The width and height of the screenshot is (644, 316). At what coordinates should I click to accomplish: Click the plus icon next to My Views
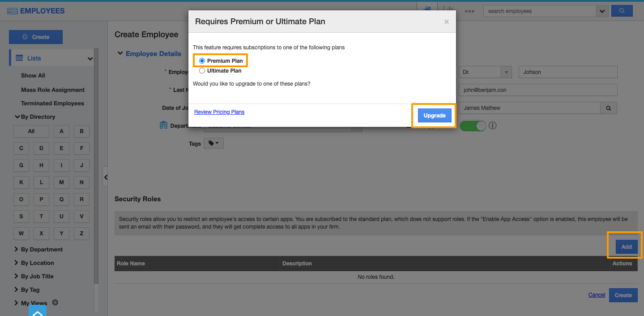(x=55, y=303)
